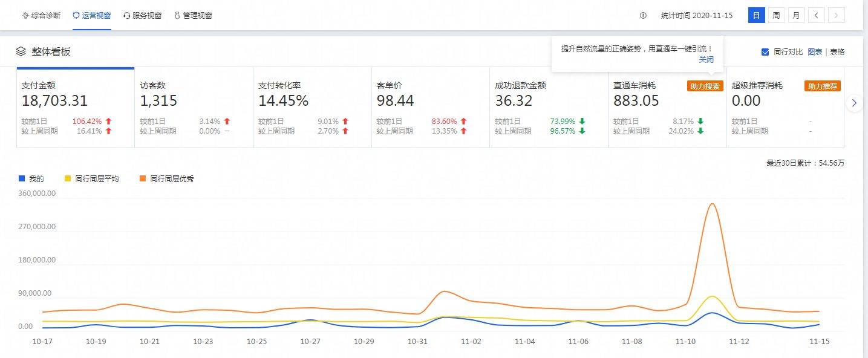Click the 73.99% green down arrow
This screenshot has height=358, width=868.
tap(582, 121)
